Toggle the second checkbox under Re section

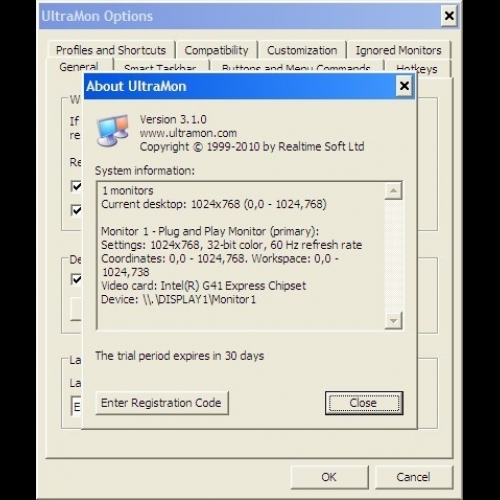(x=76, y=210)
